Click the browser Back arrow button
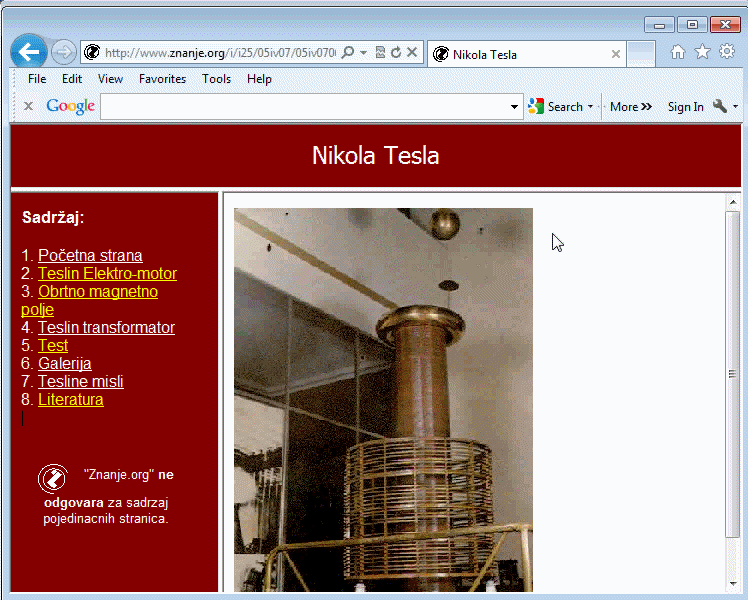The height and width of the screenshot is (600, 748). (29, 51)
